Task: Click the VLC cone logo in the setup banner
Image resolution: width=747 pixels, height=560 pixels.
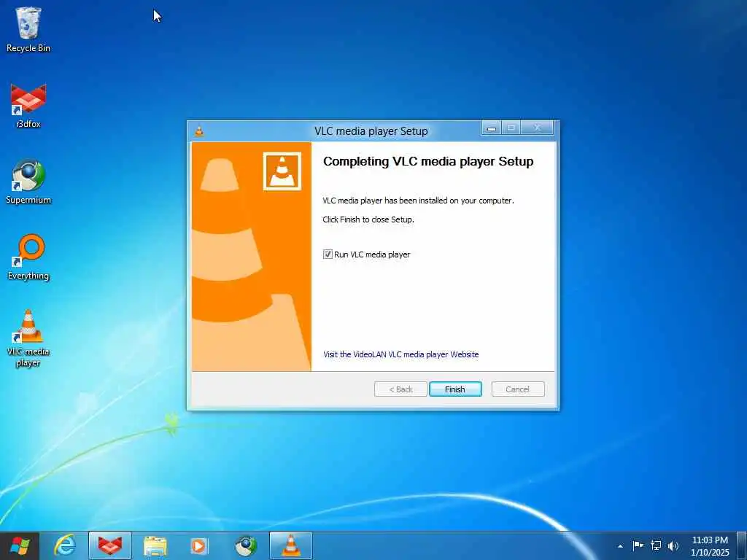Action: click(x=282, y=171)
